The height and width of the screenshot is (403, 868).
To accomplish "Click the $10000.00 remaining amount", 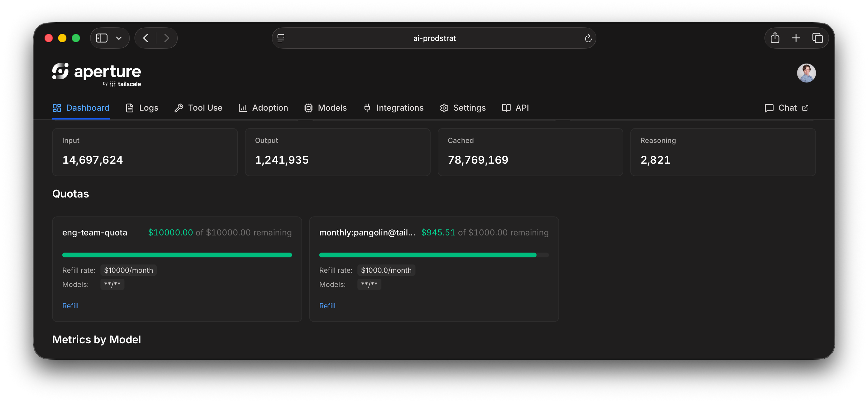I will point(170,232).
